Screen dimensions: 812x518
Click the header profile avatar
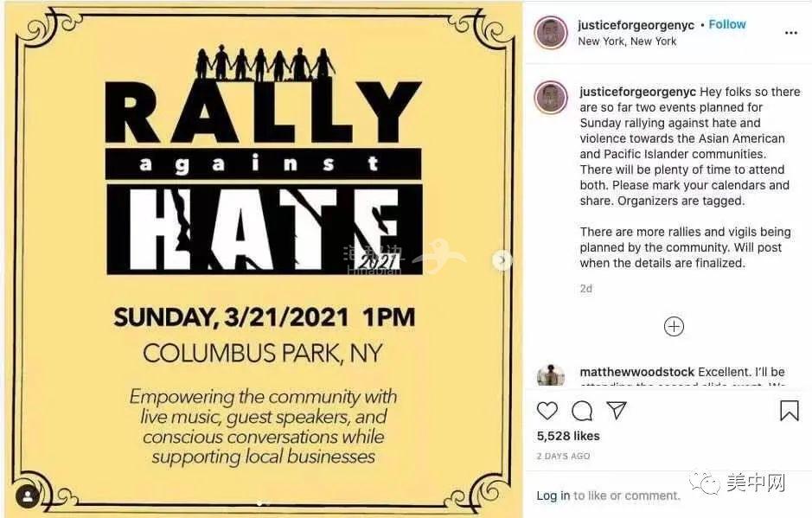click(550, 33)
